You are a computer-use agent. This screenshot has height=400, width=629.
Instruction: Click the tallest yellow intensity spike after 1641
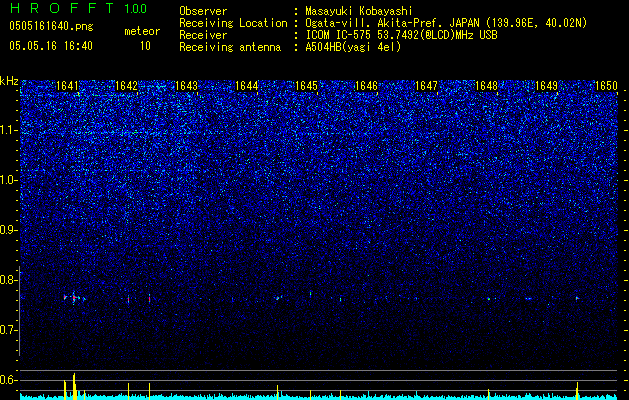pyautogui.click(x=74, y=386)
